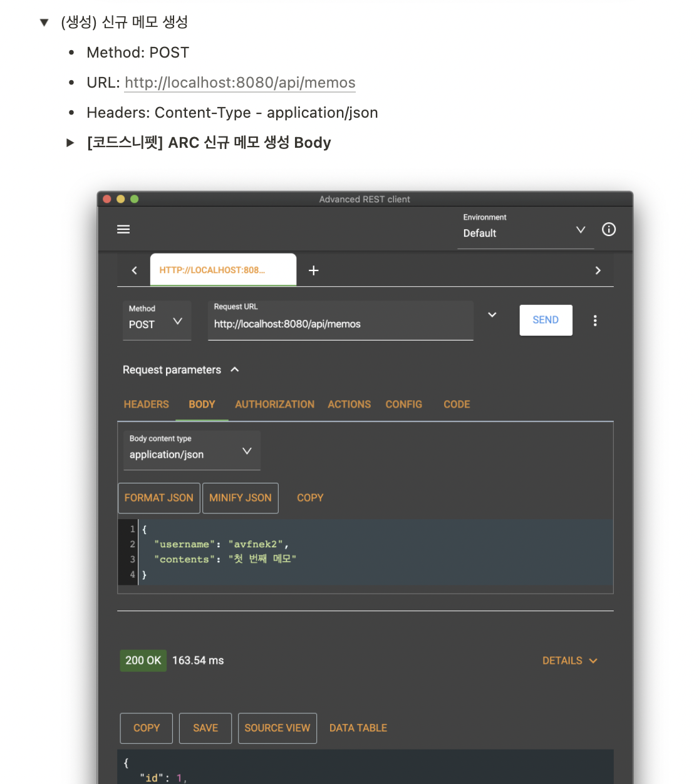Click the "contents" line in body editor

225,559
